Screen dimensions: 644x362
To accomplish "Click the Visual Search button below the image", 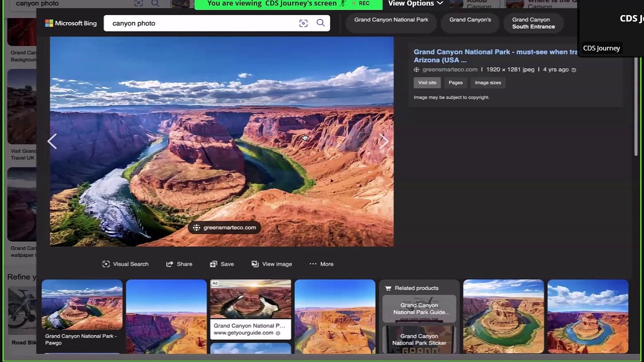I will tap(125, 264).
